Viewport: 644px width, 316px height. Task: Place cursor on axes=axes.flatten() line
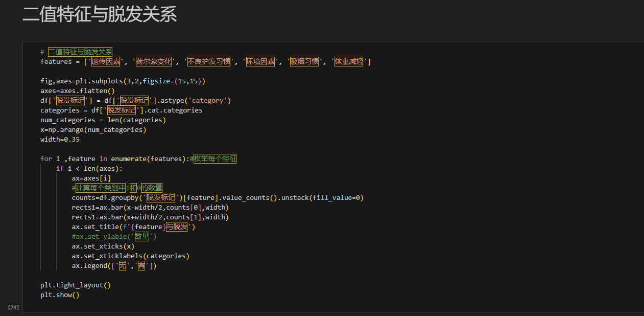coord(78,91)
